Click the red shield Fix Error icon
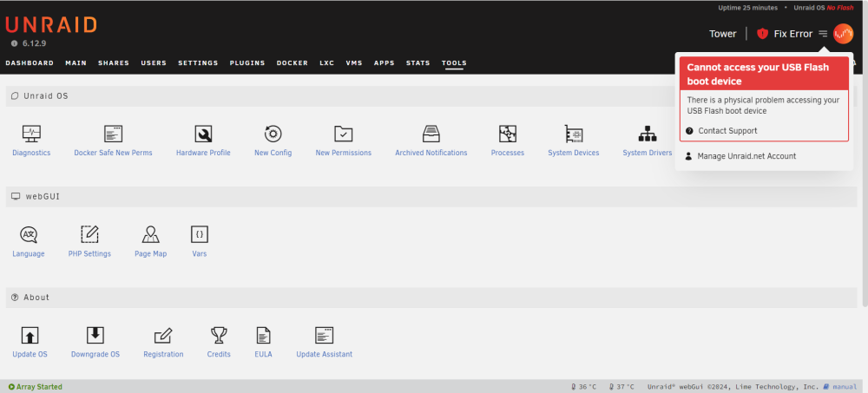The image size is (868, 393). click(762, 34)
